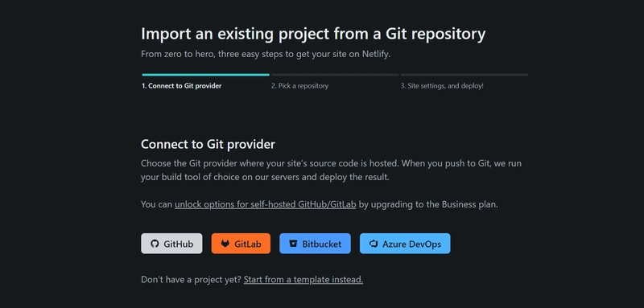Click the teal progress bar for step one
This screenshot has height=308, width=644.
[206, 75]
